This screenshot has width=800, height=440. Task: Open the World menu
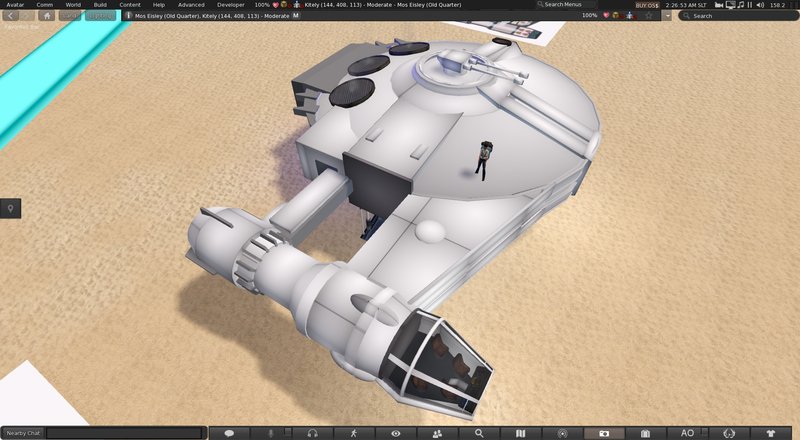coord(73,5)
